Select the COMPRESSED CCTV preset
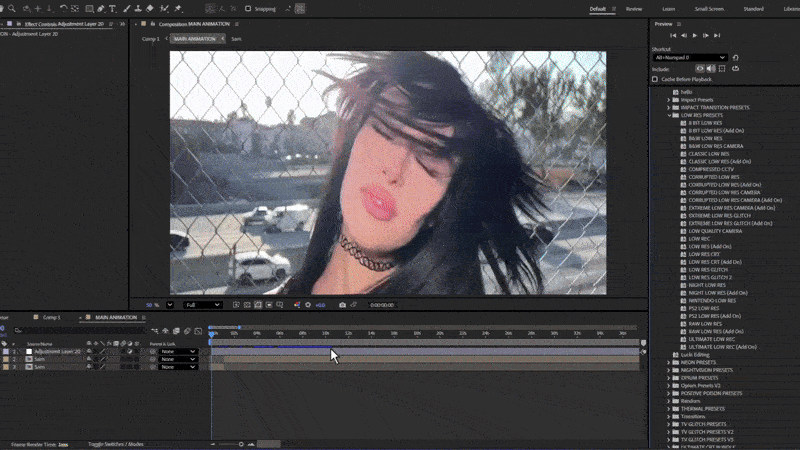The width and height of the screenshot is (800, 450). click(x=710, y=169)
